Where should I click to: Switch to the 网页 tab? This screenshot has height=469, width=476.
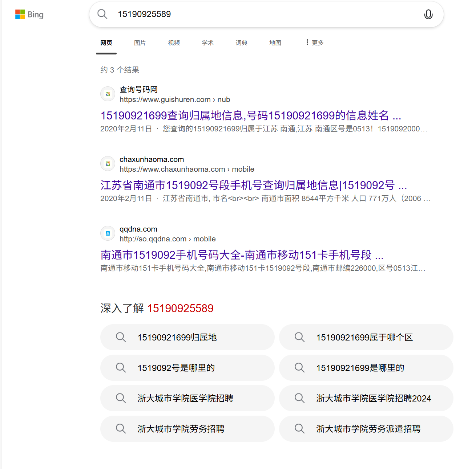[106, 43]
